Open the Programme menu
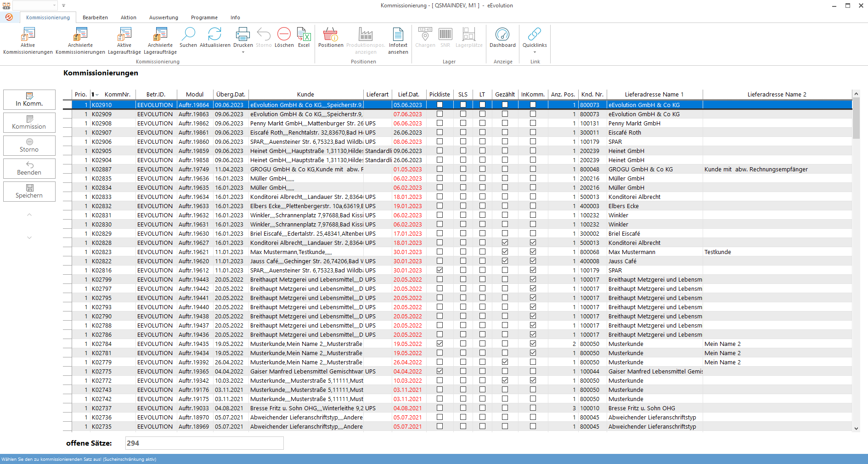 204,17
